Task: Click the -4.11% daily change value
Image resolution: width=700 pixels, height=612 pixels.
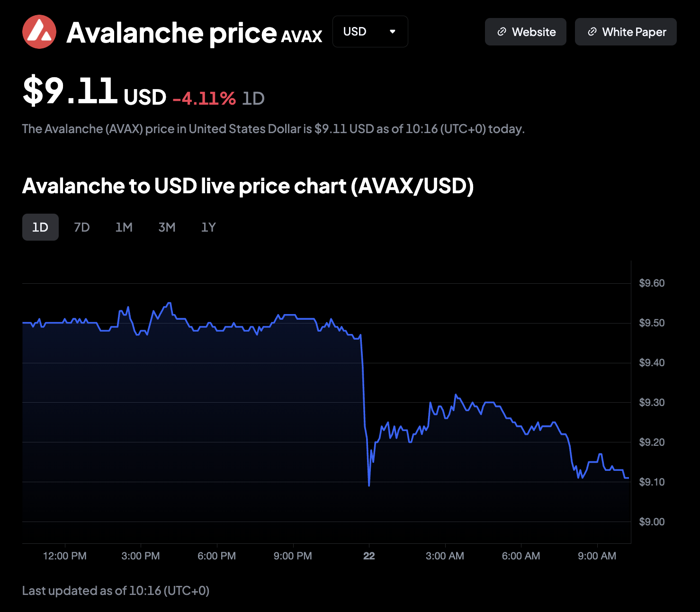Action: click(204, 99)
